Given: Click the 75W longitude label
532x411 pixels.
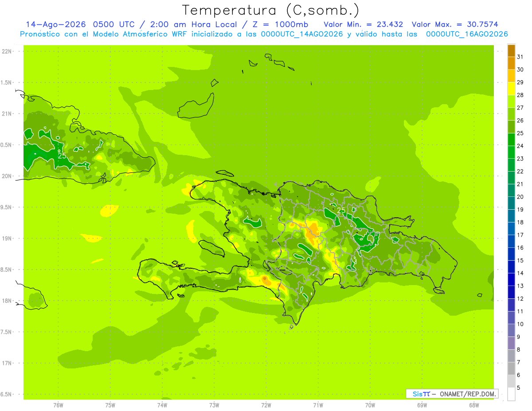Looking at the screenshot, I should click(110, 405).
